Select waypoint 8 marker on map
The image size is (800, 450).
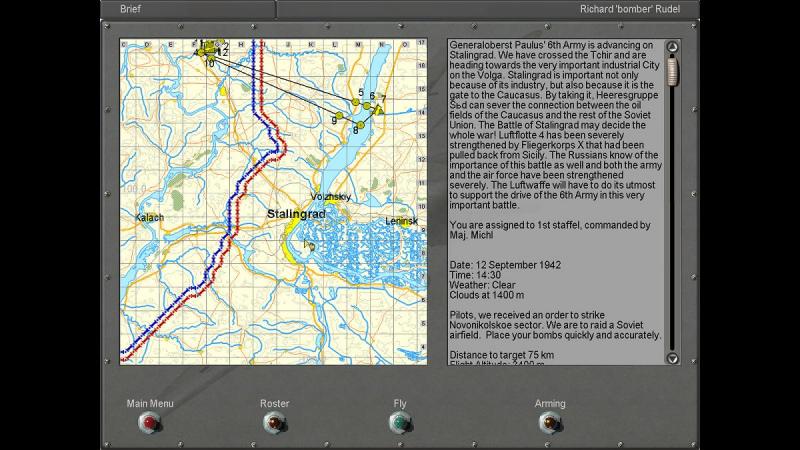click(360, 124)
